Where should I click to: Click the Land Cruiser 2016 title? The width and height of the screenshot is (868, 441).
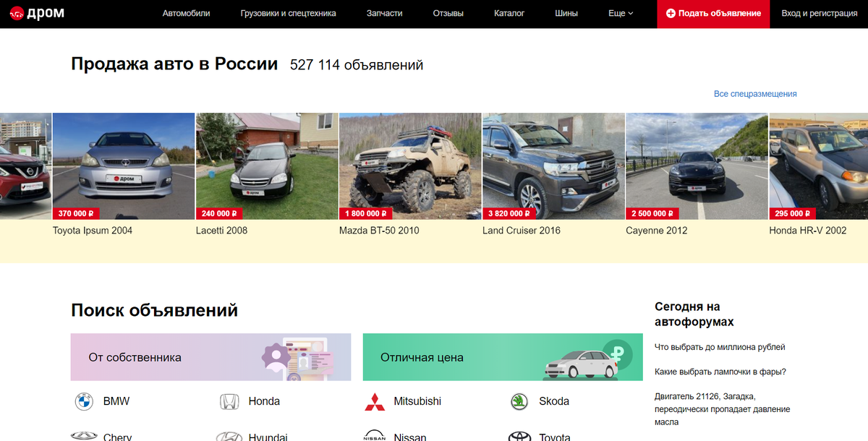point(522,231)
